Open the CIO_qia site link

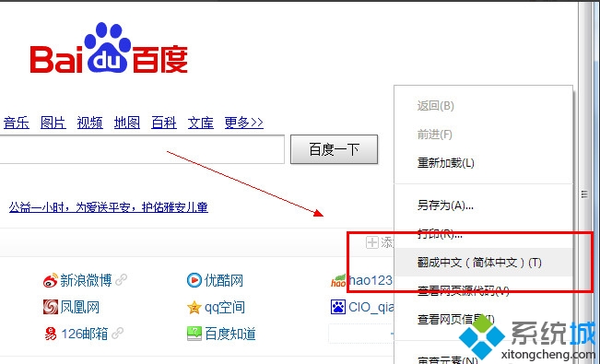(371, 307)
